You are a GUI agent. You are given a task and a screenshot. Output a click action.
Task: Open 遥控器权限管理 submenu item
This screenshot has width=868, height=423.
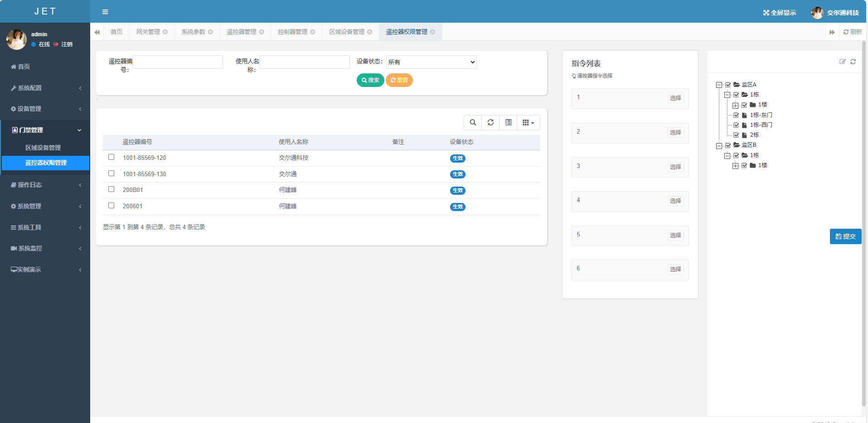[46, 163]
